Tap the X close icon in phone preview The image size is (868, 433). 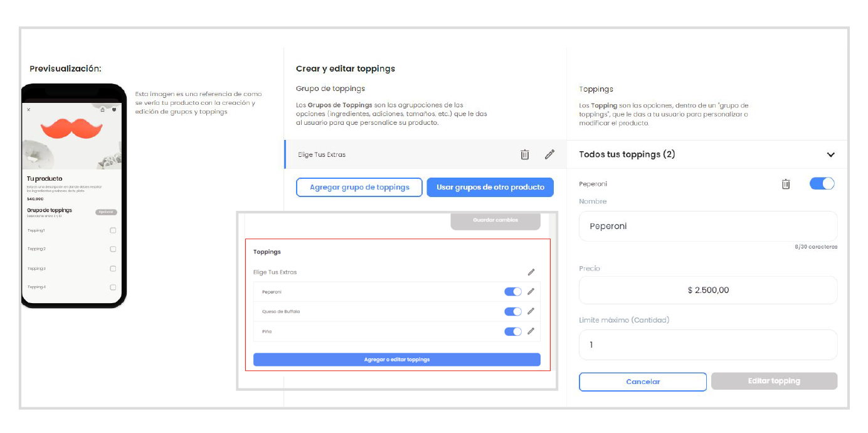(x=28, y=109)
